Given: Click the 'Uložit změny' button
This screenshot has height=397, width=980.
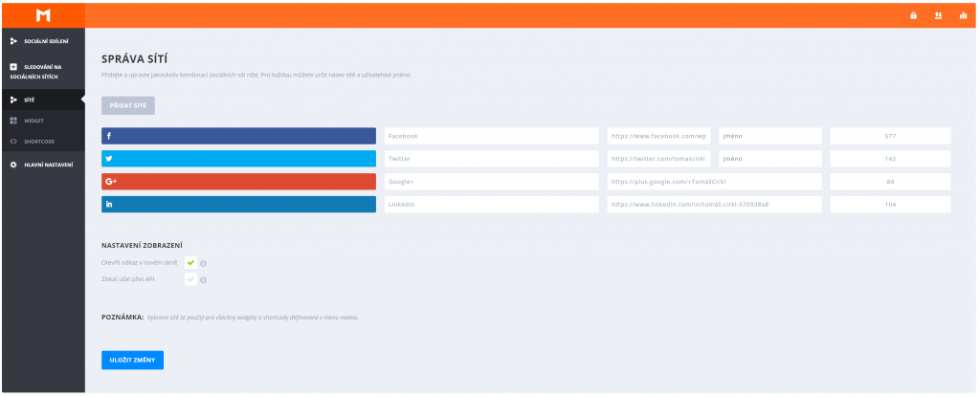Looking at the screenshot, I should [132, 360].
